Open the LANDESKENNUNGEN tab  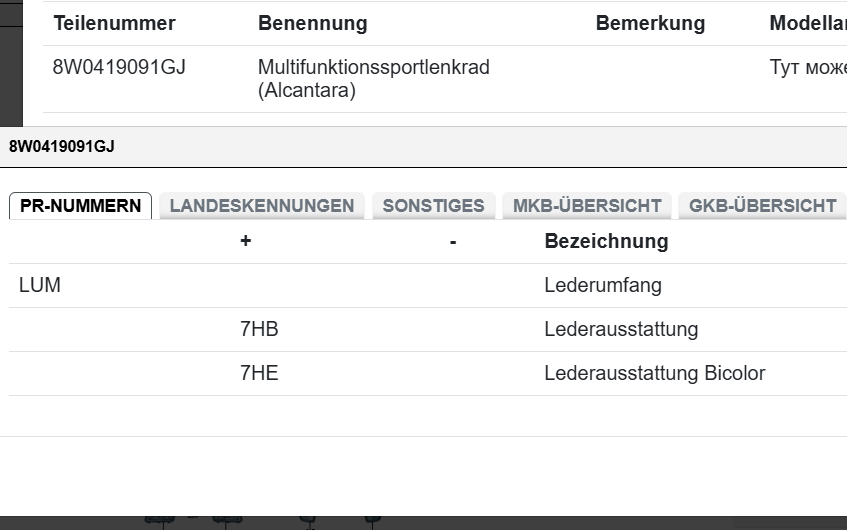[x=262, y=206]
